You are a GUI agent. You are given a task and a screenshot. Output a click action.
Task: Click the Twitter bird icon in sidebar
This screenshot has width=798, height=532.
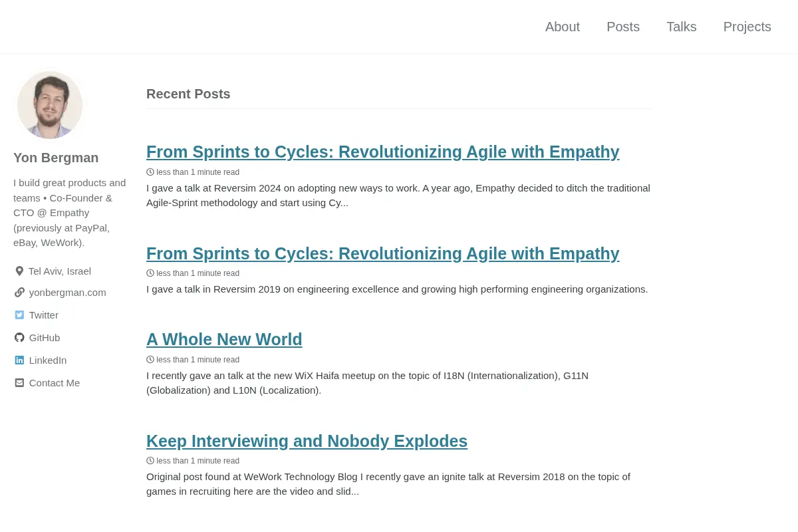(19, 315)
